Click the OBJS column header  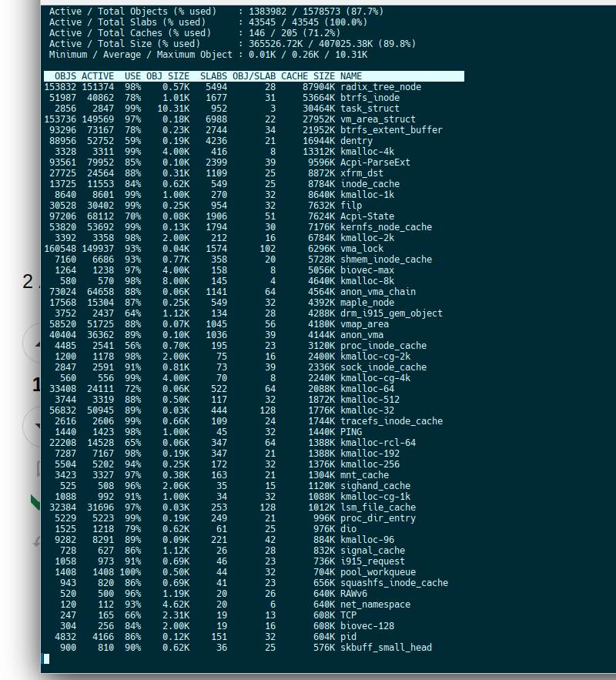point(65,76)
